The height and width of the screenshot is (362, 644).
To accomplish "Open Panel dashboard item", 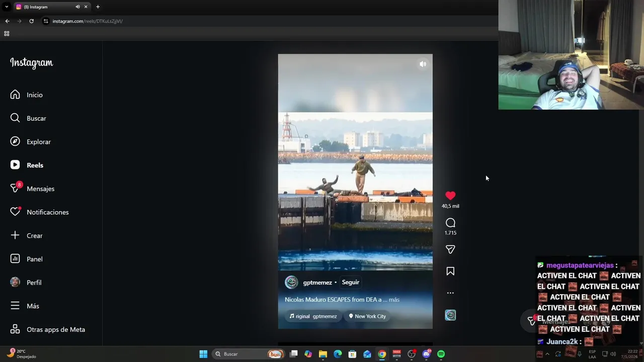I will tap(27, 259).
